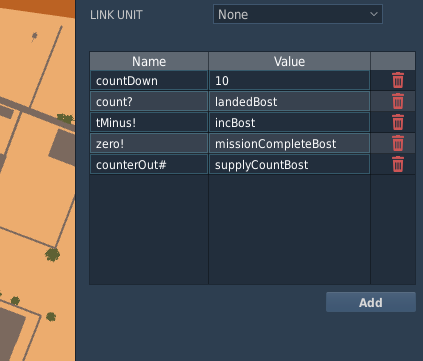
Task: Delete the tMinus! row with trash icon
Action: [398, 122]
